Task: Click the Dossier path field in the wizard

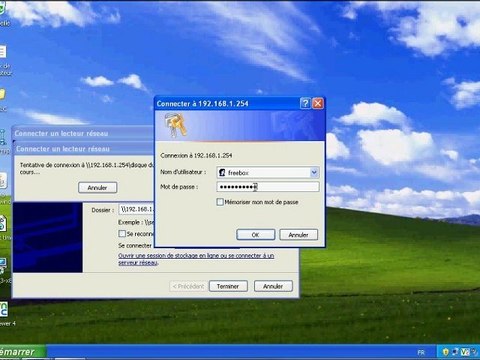Action: 137,209
